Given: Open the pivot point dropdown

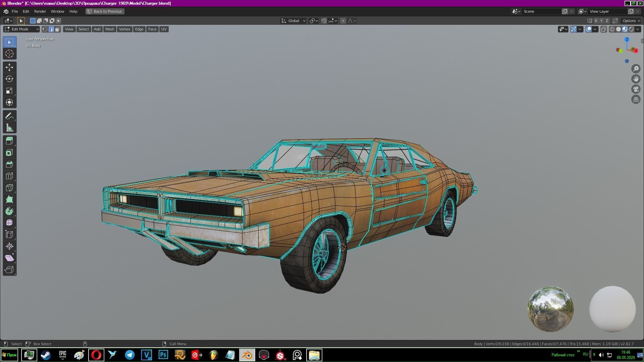Looking at the screenshot, I should tap(314, 21).
